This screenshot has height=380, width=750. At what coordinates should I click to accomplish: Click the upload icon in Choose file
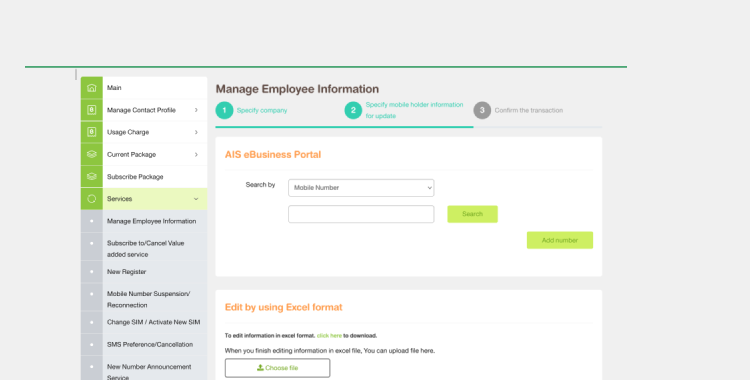click(260, 368)
